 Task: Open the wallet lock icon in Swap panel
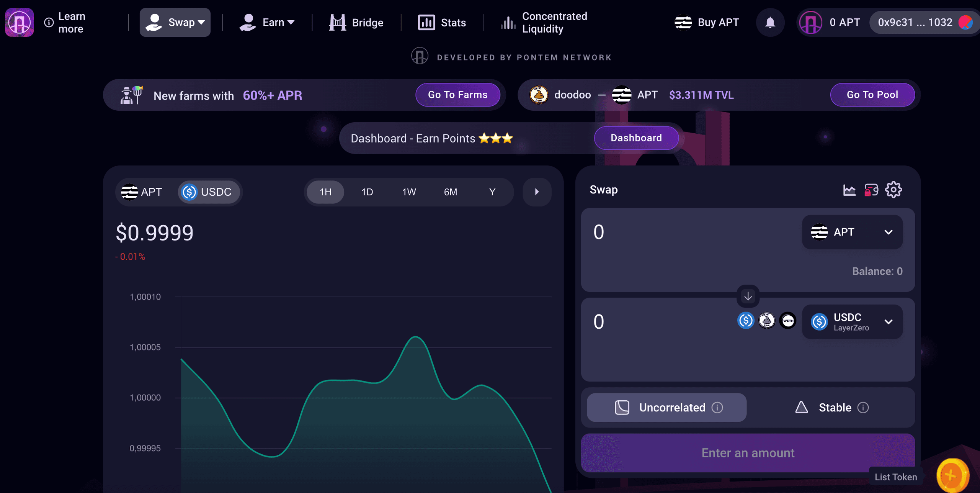point(871,190)
